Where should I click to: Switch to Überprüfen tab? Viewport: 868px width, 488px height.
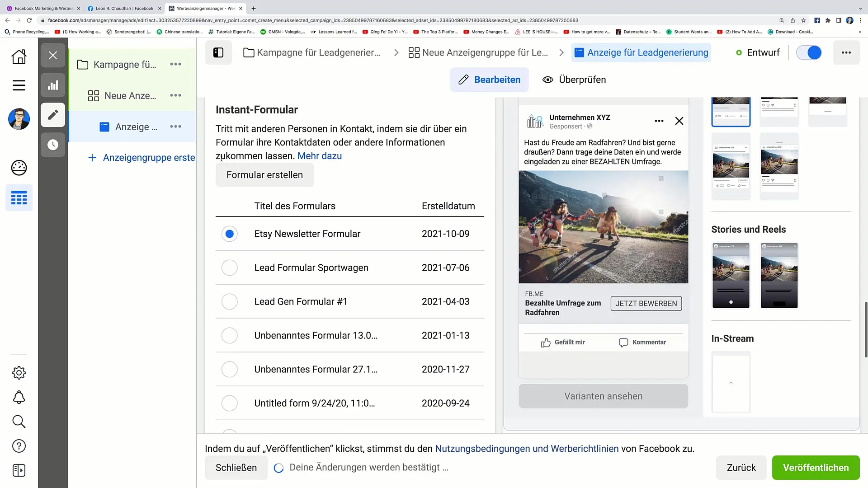click(574, 80)
